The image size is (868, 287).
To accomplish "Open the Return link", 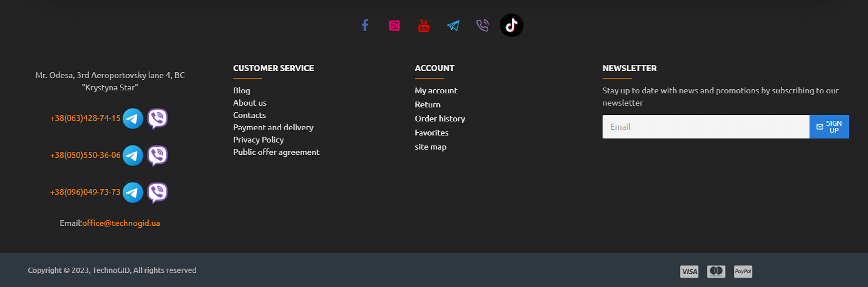I will coord(428,104).
